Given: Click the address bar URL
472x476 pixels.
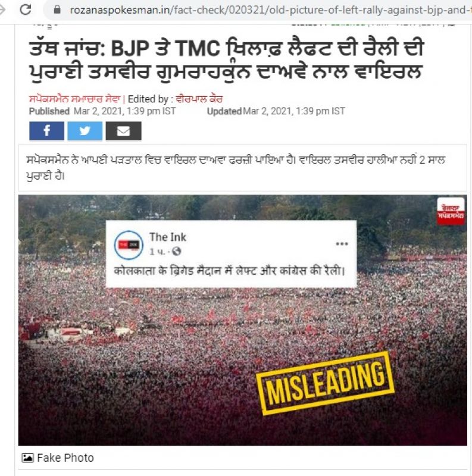Looking at the screenshot, I should point(270,10).
